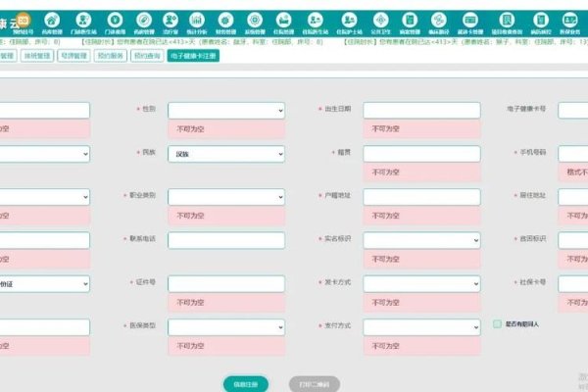Open the 药库管理 drug warehouse icon
588x392 pixels.
pyautogui.click(x=52, y=24)
